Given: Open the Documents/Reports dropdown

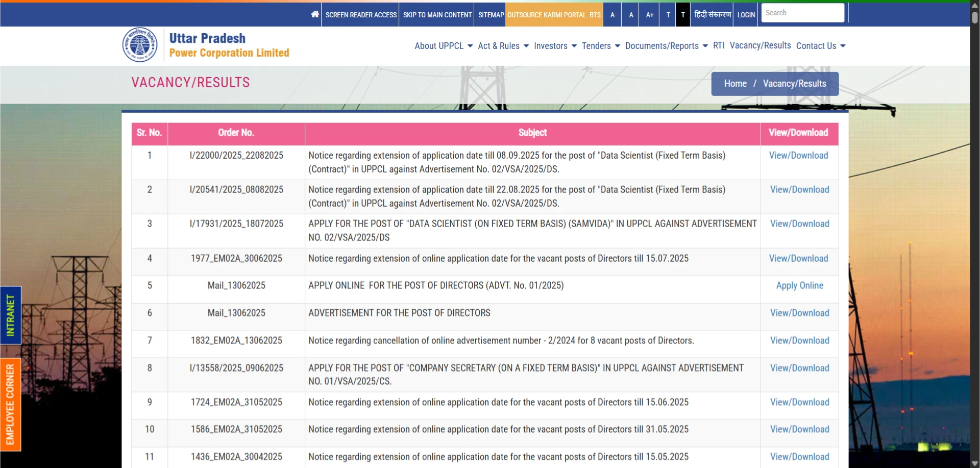Looking at the screenshot, I should (666, 46).
